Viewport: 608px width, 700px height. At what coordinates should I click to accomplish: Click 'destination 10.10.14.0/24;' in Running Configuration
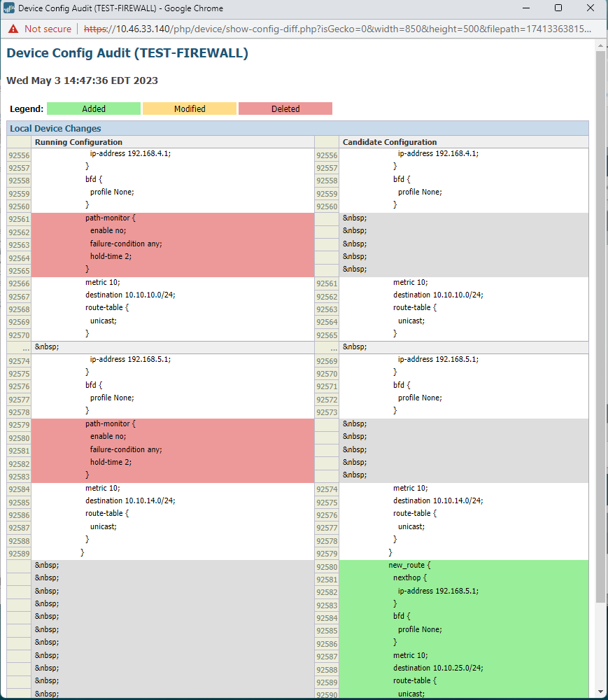coord(130,500)
